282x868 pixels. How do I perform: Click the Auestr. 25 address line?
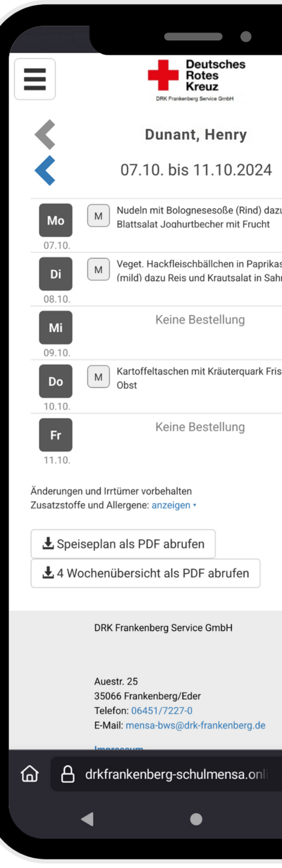click(116, 681)
